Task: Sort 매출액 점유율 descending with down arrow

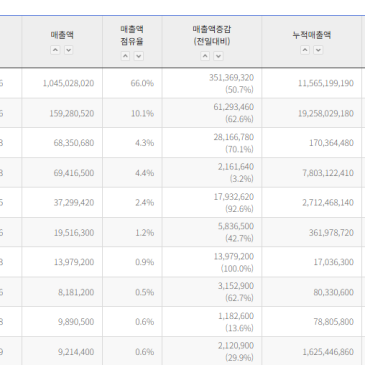Action: click(139, 56)
